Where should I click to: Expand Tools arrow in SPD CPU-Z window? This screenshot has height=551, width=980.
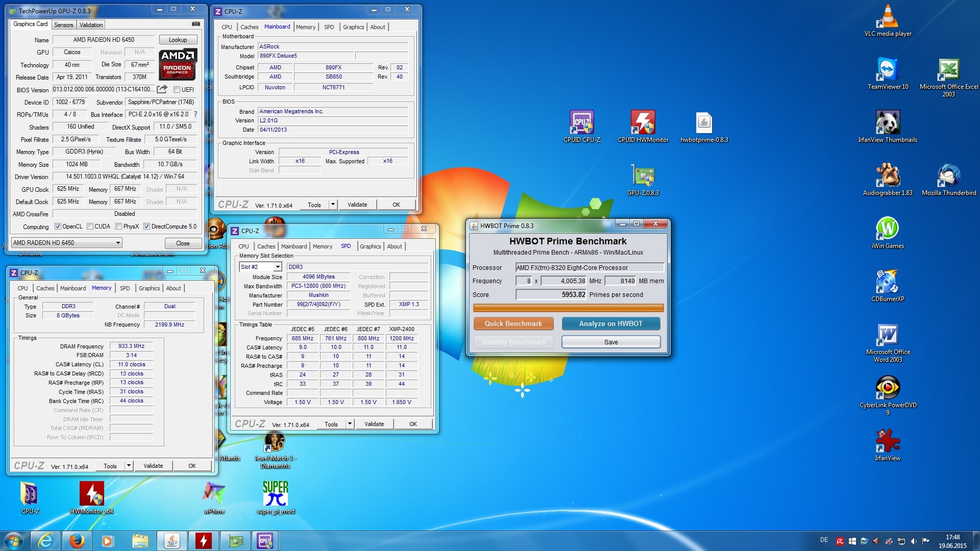pos(350,424)
